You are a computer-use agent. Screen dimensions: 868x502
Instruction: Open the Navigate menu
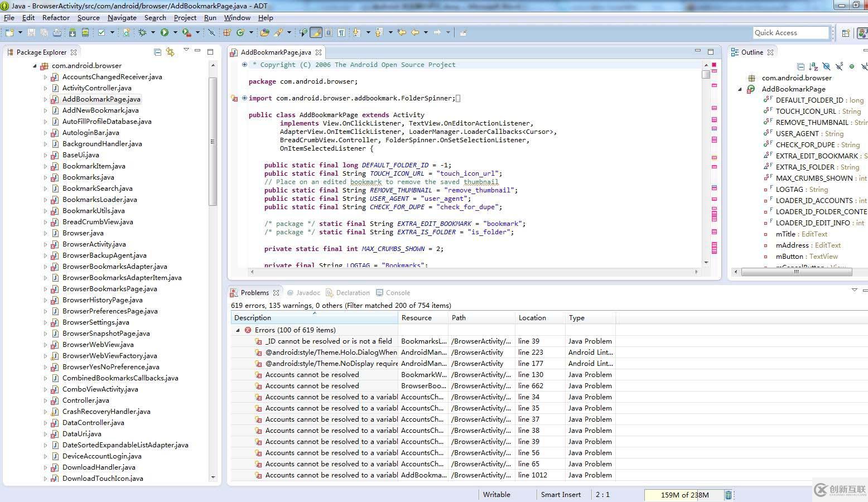coord(122,18)
